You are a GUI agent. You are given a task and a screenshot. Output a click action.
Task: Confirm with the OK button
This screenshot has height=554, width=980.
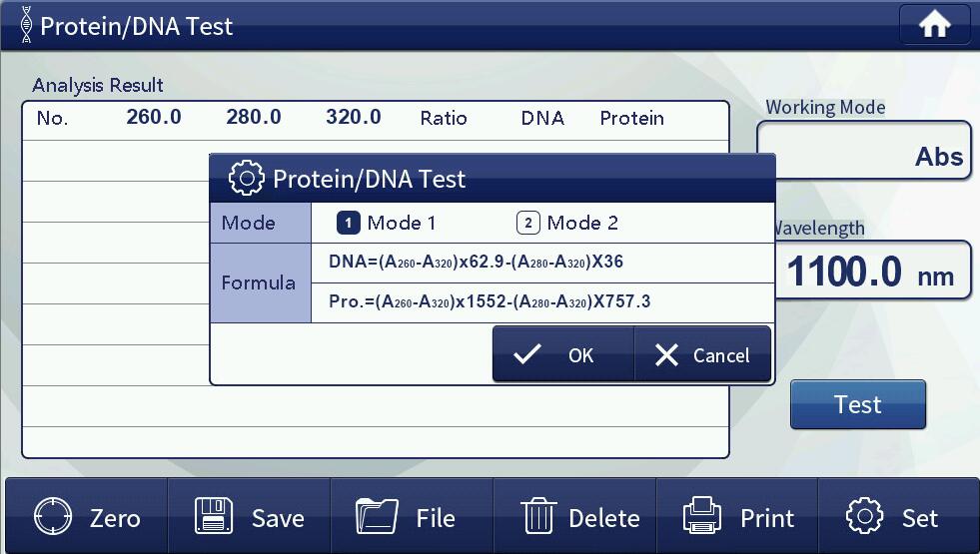(x=562, y=355)
